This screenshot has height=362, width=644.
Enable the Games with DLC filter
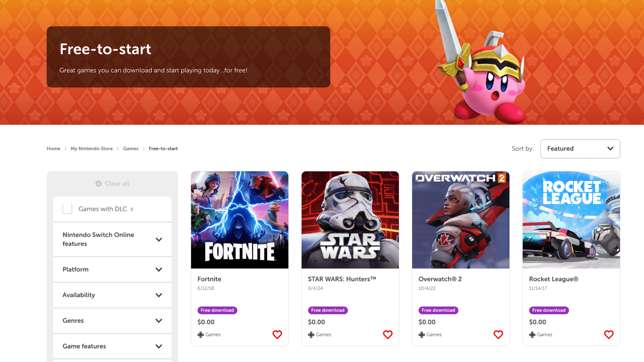tap(67, 209)
